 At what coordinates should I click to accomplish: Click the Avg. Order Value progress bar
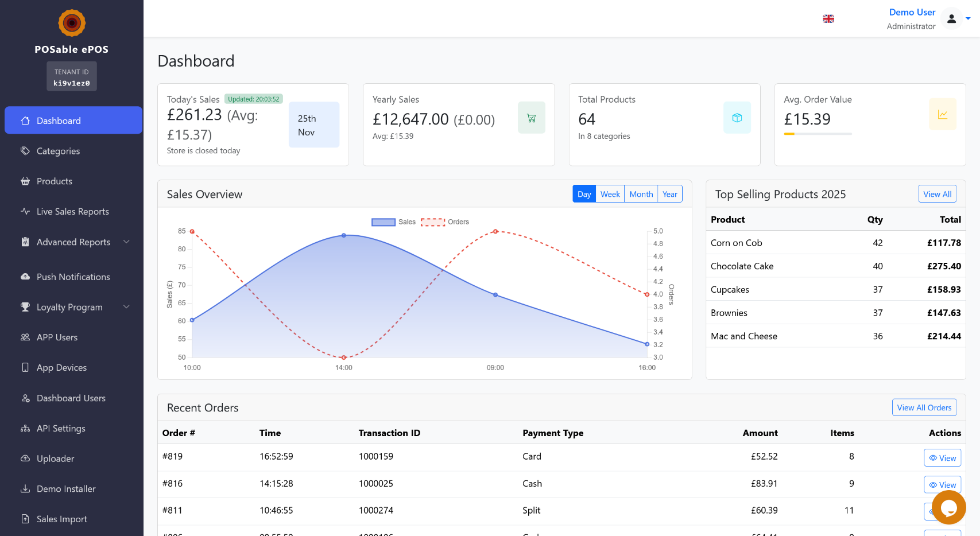coord(818,134)
